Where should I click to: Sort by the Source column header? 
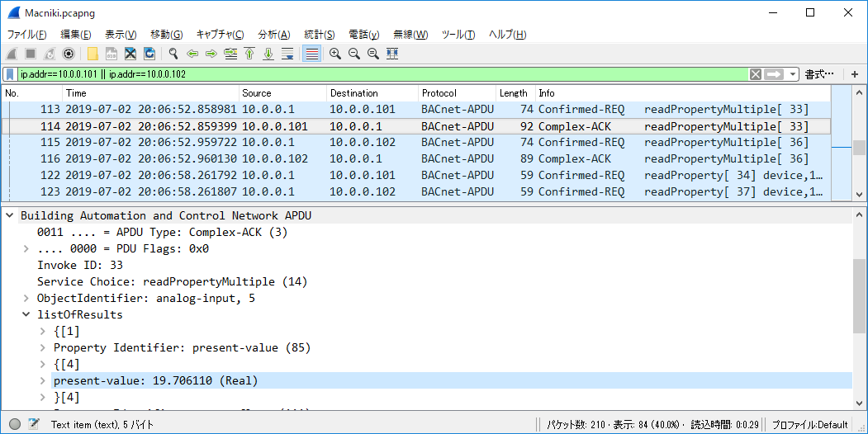(x=283, y=93)
